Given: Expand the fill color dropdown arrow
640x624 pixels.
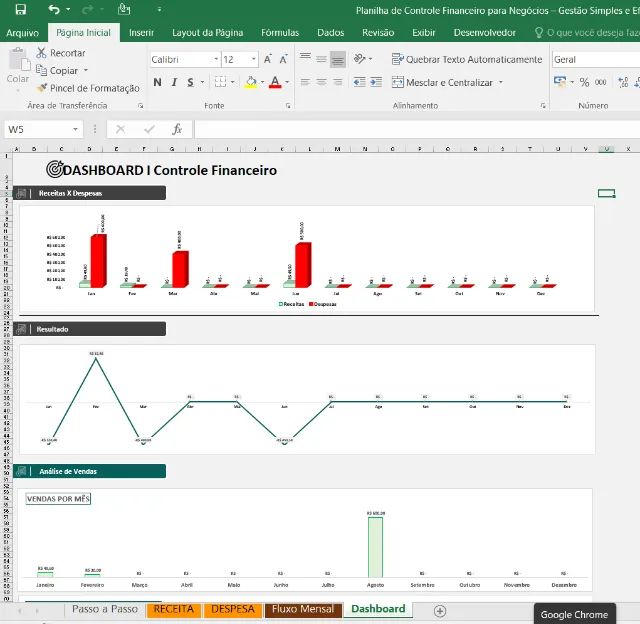Looking at the screenshot, I should [x=262, y=82].
